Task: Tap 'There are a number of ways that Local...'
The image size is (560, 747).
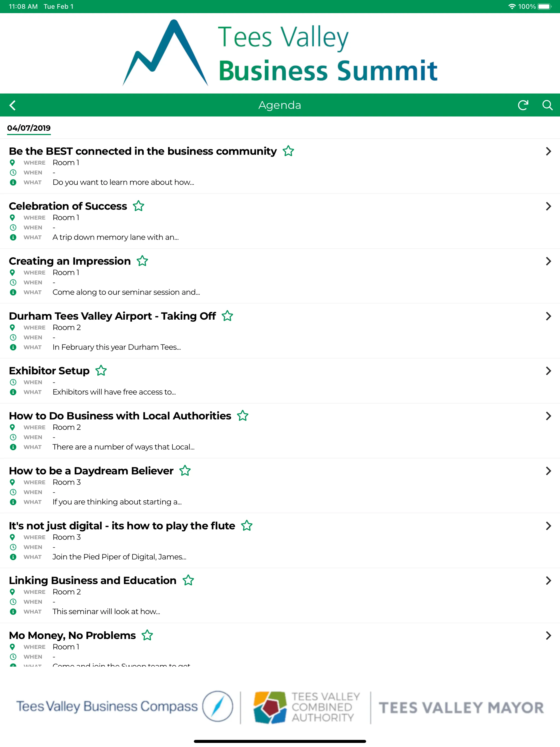Action: pyautogui.click(x=124, y=447)
